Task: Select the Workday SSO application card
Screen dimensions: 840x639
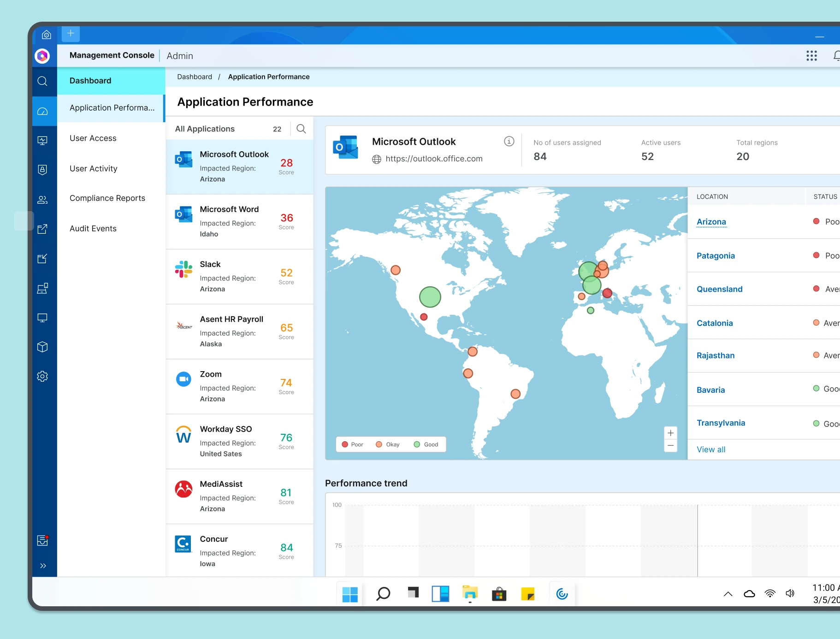Action: pos(240,442)
